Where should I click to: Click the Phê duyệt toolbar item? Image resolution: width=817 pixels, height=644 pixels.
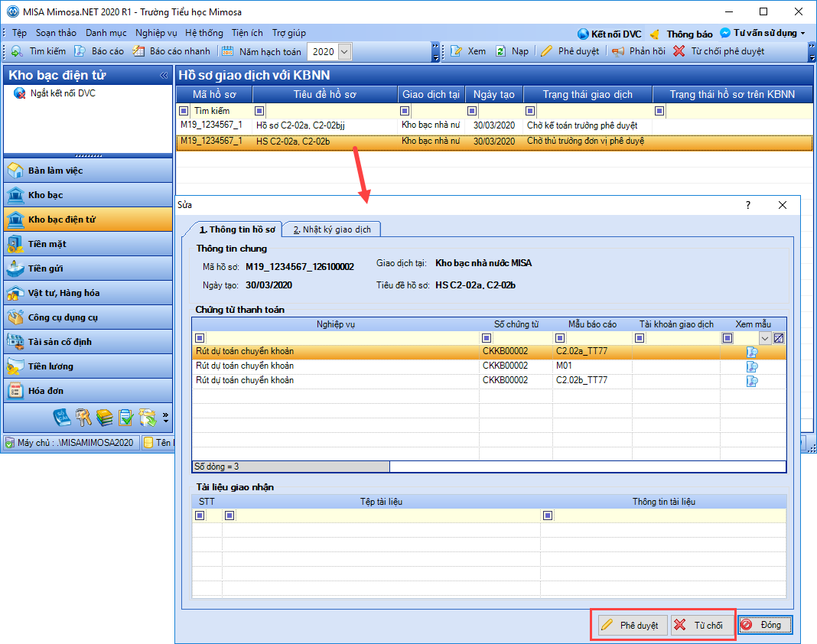(570, 51)
